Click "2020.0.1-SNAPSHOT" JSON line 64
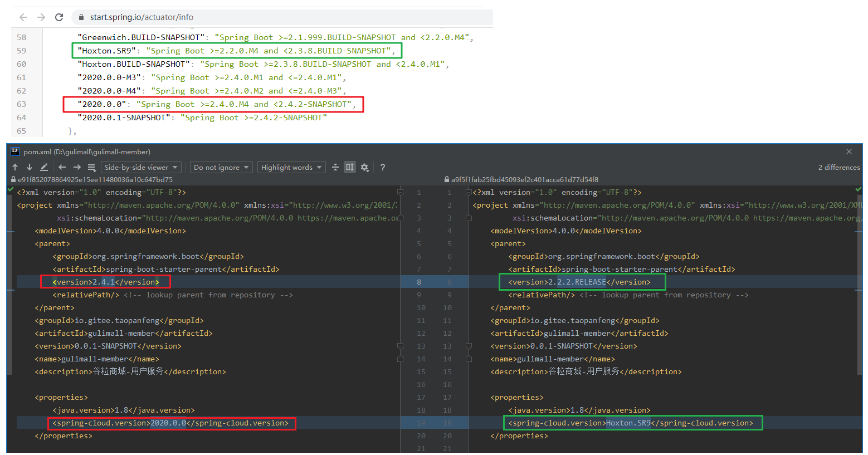The height and width of the screenshot is (455, 868). pos(202,118)
